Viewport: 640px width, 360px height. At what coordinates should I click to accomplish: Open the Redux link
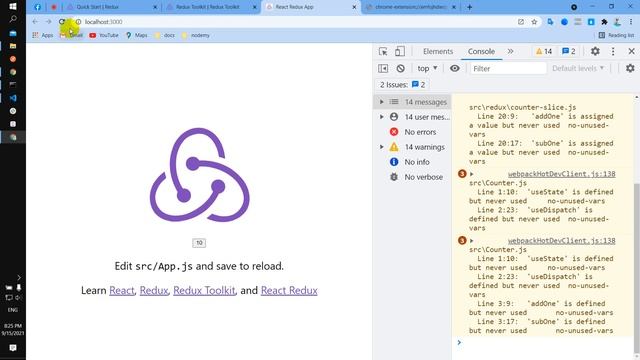pyautogui.click(x=154, y=291)
